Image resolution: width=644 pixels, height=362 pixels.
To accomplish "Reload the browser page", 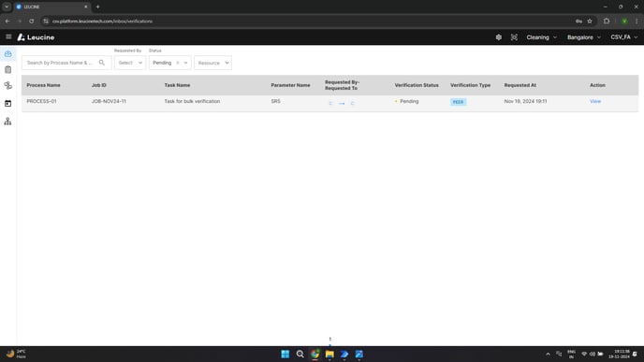I will click(x=32, y=21).
